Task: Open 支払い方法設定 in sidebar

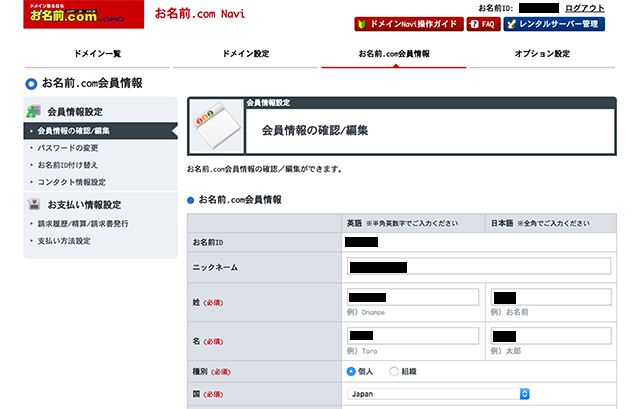Action: [64, 241]
